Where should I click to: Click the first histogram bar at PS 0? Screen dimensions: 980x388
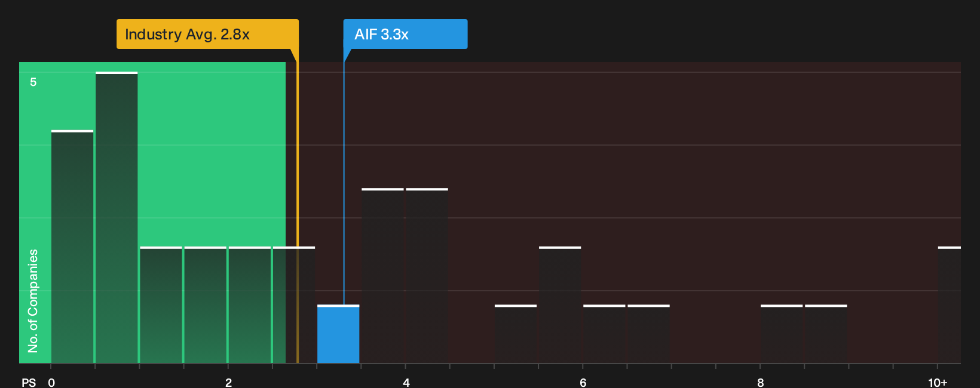pyautogui.click(x=72, y=247)
